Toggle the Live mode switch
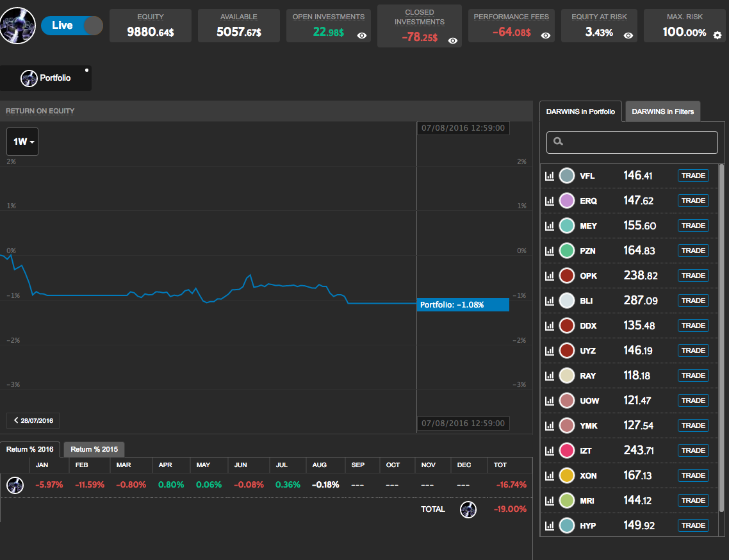The width and height of the screenshot is (729, 560). click(71, 26)
